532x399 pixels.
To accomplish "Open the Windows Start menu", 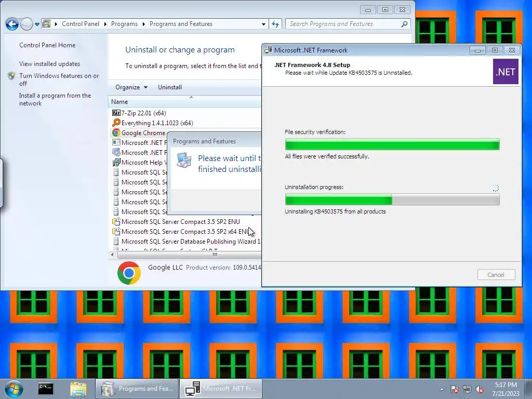I will click(x=14, y=389).
